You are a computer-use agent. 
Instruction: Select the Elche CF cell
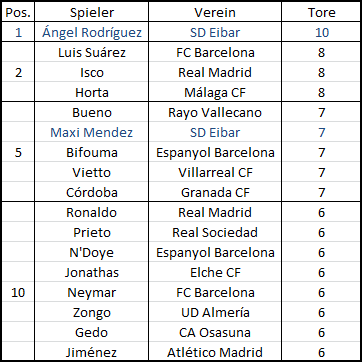(x=215, y=272)
